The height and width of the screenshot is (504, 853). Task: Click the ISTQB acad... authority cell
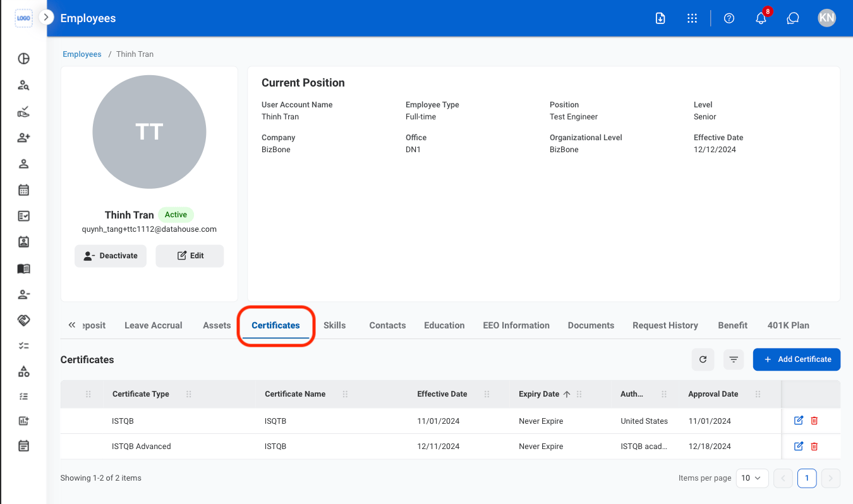pyautogui.click(x=644, y=447)
